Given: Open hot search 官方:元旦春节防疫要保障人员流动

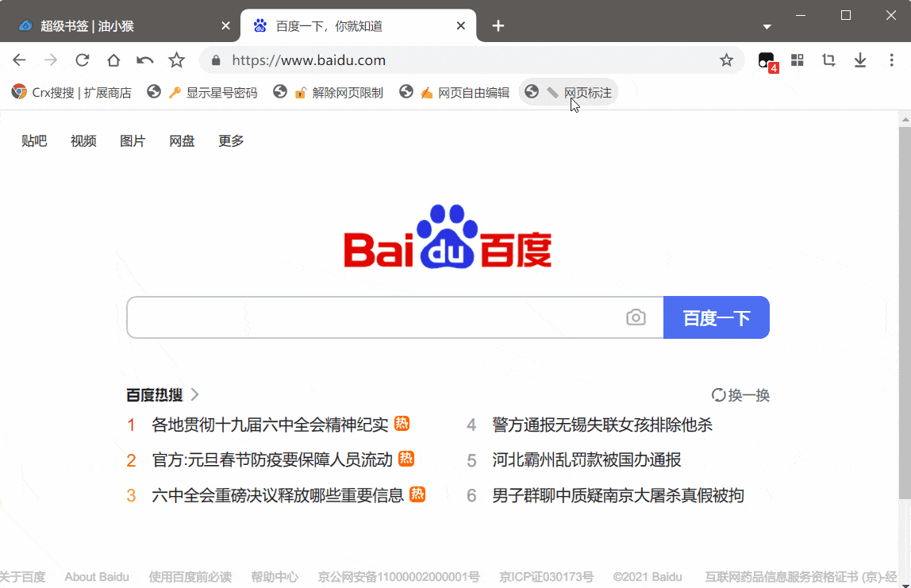Looking at the screenshot, I should (x=272, y=460).
